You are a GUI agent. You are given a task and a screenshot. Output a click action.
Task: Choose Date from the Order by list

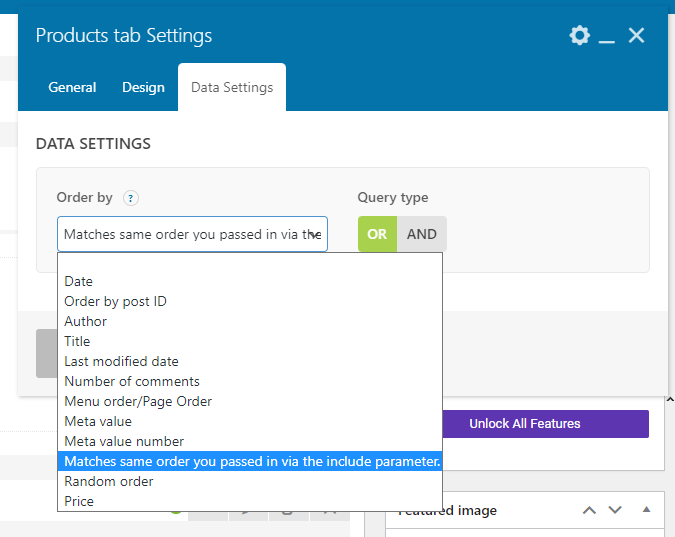[79, 282]
